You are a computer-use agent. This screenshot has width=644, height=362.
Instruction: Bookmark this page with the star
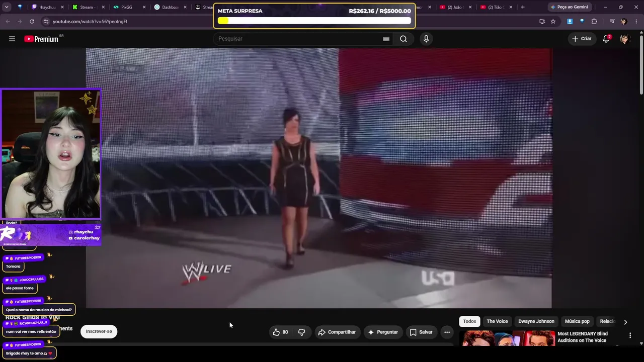pos(553,21)
